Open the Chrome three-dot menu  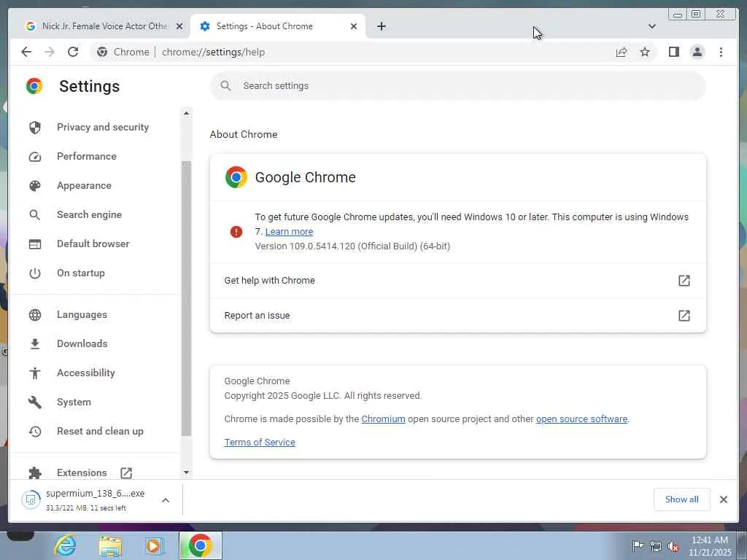pos(721,52)
